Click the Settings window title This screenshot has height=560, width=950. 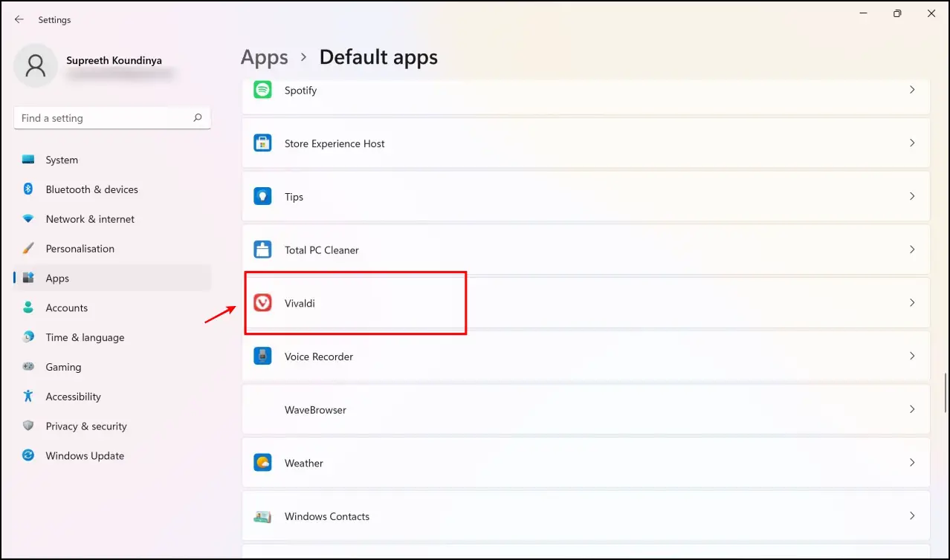(x=54, y=20)
